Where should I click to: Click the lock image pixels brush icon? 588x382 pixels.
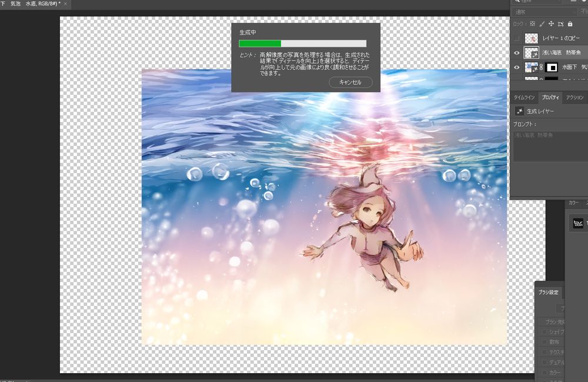pyautogui.click(x=542, y=24)
